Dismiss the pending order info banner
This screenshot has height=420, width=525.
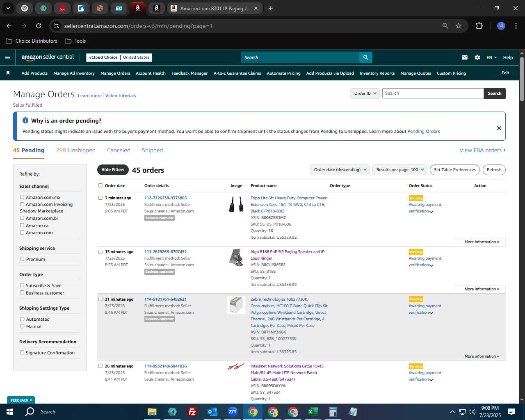[499, 128]
